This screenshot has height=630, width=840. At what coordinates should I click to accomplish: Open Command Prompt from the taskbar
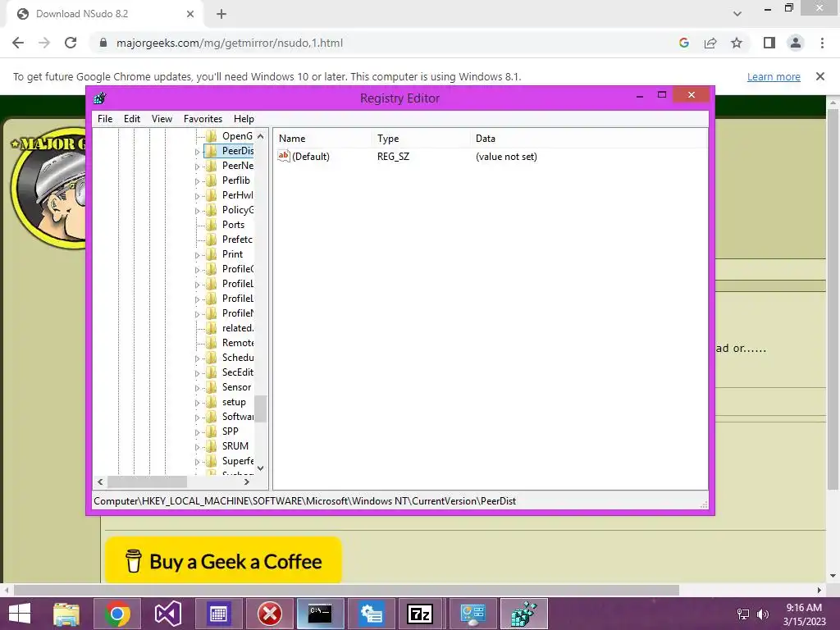pyautogui.click(x=320, y=614)
